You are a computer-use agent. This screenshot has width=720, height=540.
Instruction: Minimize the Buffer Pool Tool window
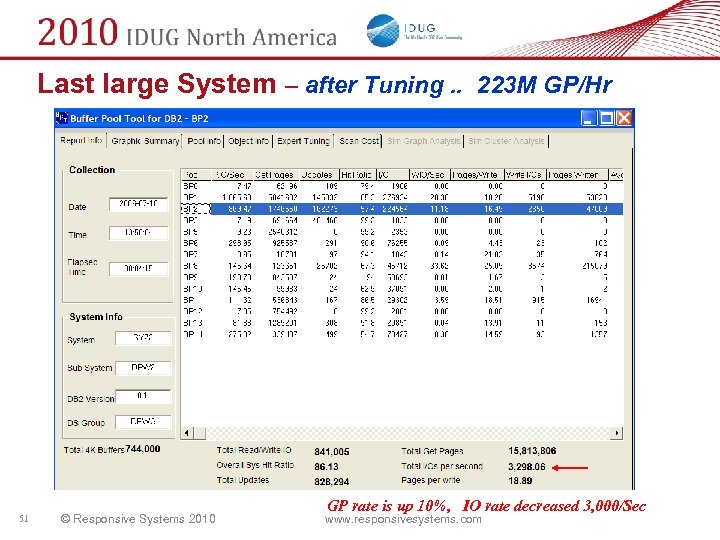coord(588,118)
